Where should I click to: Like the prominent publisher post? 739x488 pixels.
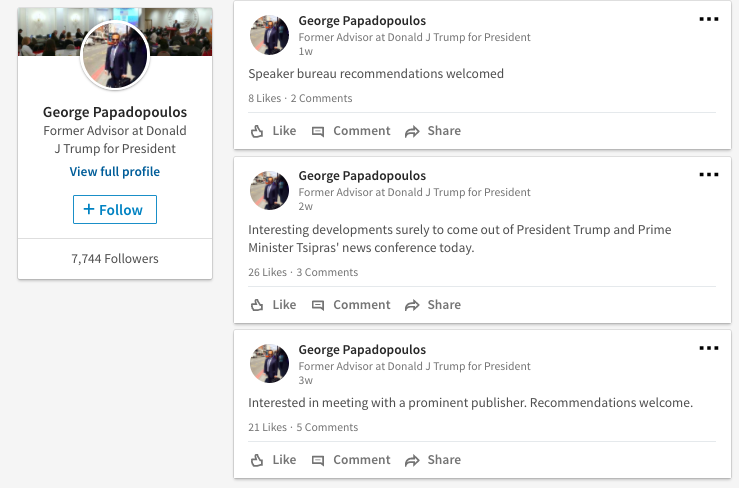point(273,460)
